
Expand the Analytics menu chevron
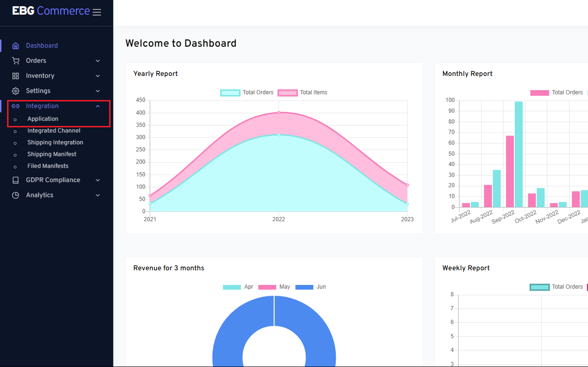point(98,195)
